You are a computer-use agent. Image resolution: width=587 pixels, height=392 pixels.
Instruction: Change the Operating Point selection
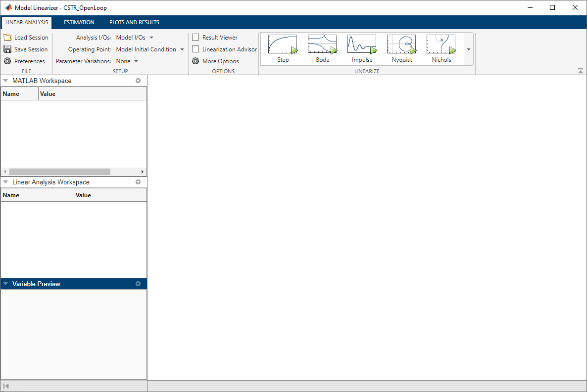pos(182,49)
